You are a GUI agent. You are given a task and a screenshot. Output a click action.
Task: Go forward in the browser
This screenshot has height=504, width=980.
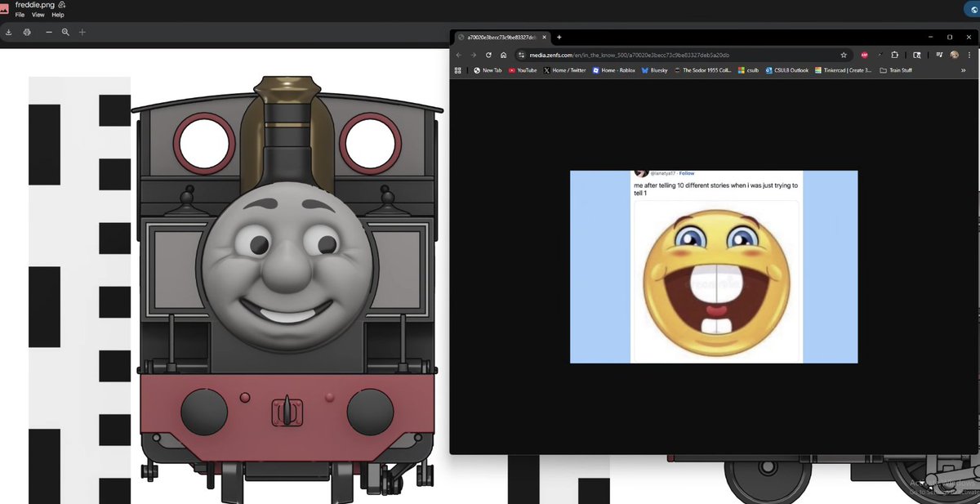(474, 55)
